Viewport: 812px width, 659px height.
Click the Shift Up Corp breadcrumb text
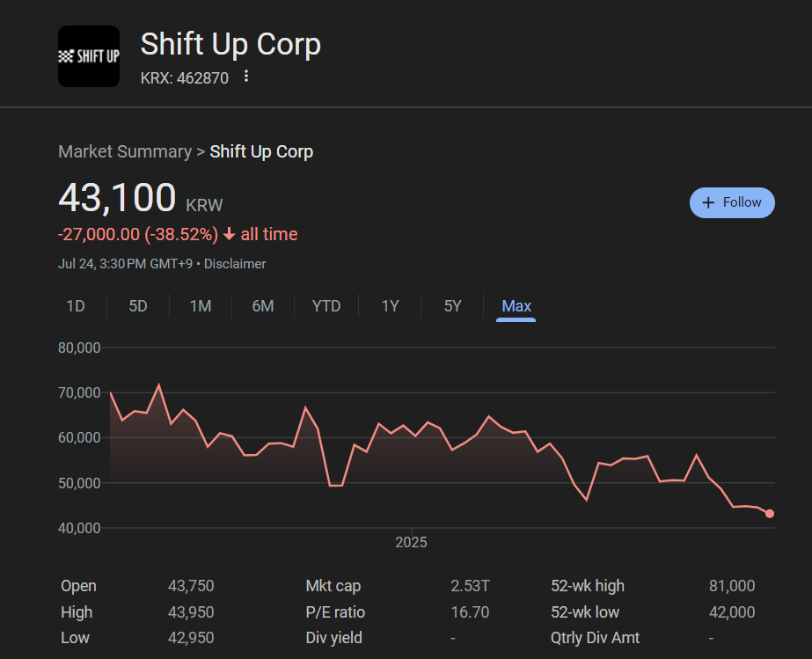point(261,152)
